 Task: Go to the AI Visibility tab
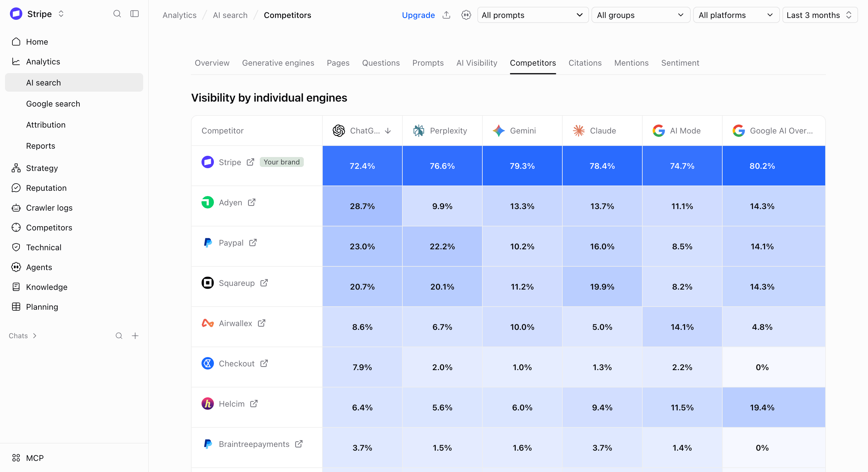click(476, 63)
